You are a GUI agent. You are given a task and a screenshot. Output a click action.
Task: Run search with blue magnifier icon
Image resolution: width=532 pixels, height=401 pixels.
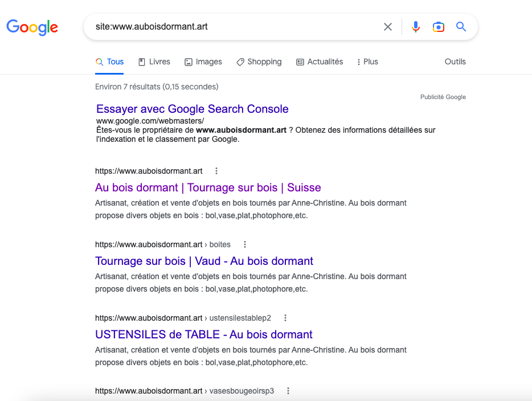(461, 26)
